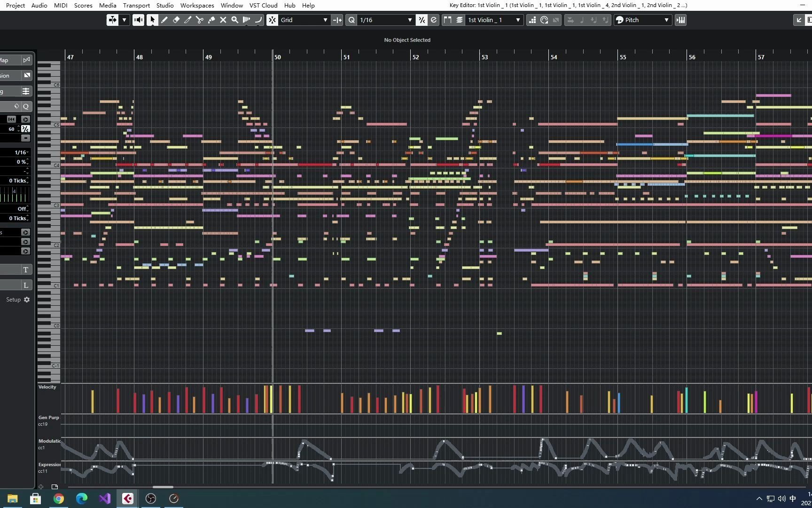Select the Draw pencil tool
Screen dimensions: 812x508
click(x=164, y=20)
